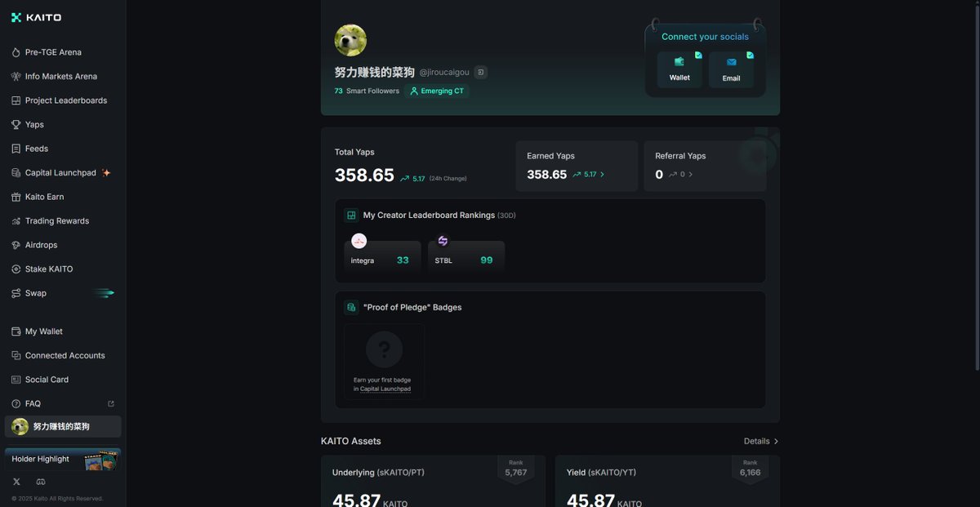Open FAQ question mark icon
Viewport: 980px width, 507px height.
click(x=16, y=404)
